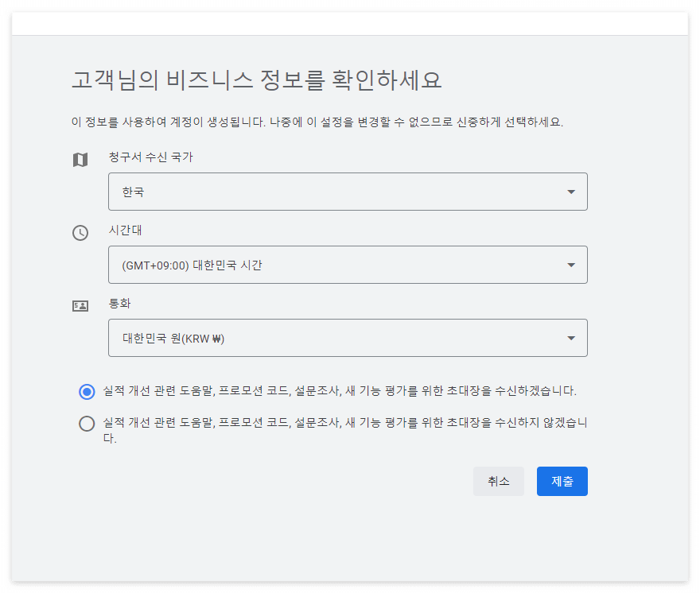700x593 pixels.
Task: Open the billing country dropdown arrow
Action: pyautogui.click(x=570, y=192)
